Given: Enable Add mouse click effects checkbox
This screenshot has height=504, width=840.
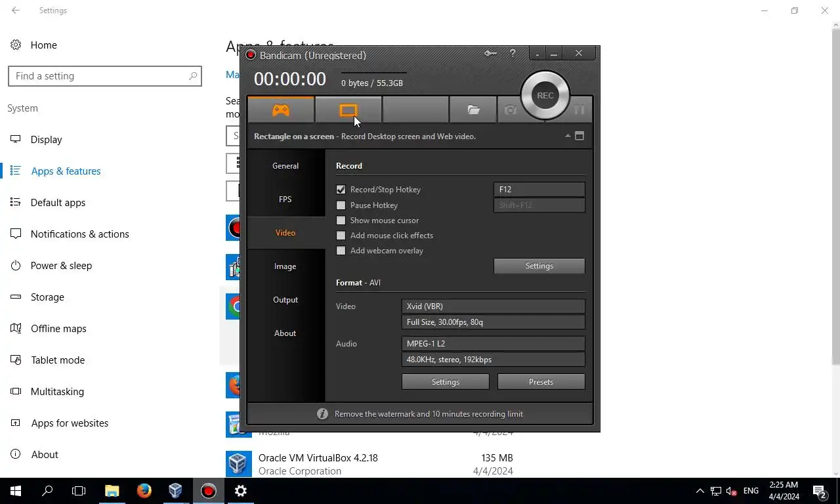Looking at the screenshot, I should pos(341,236).
